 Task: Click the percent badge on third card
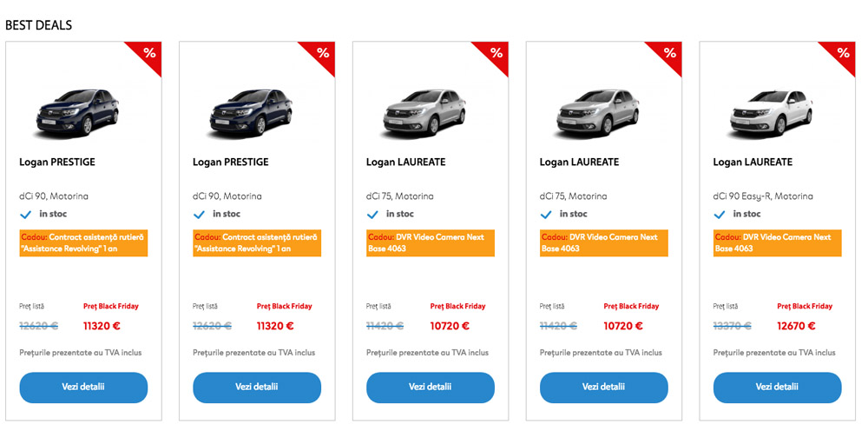pos(496,54)
